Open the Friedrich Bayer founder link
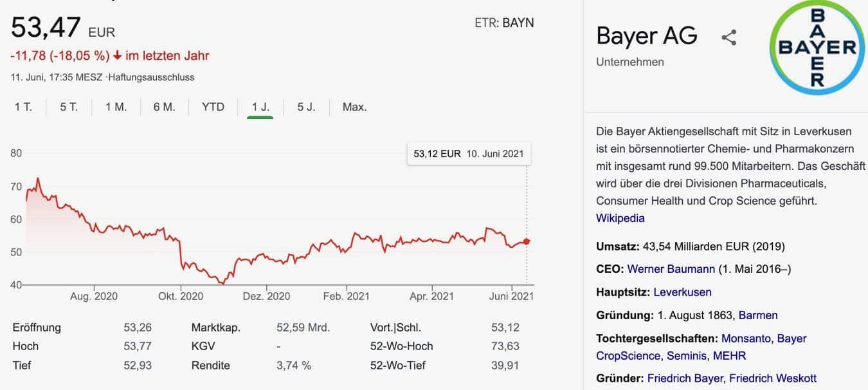Viewport: 868px width, 390px height. point(684,378)
